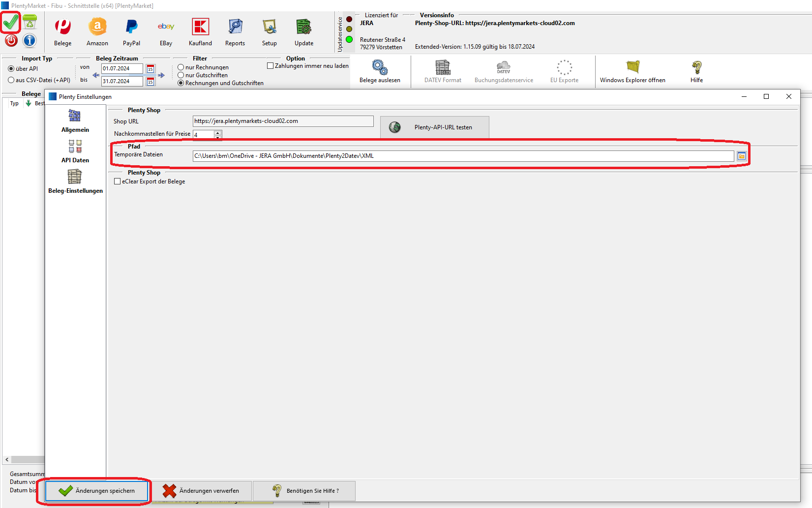
Task: Open the Beleg-Einstellungen section
Action: pos(75,181)
